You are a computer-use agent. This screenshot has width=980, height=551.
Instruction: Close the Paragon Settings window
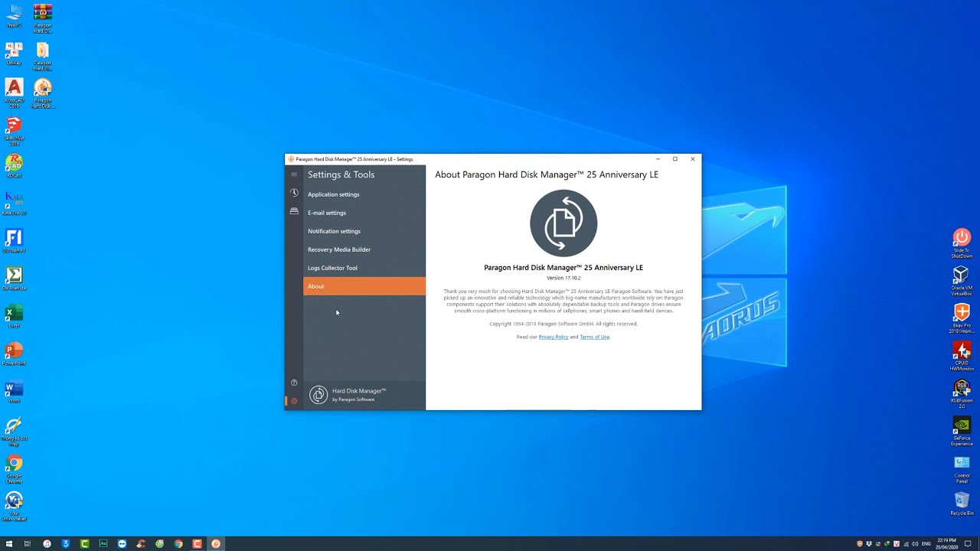point(693,159)
